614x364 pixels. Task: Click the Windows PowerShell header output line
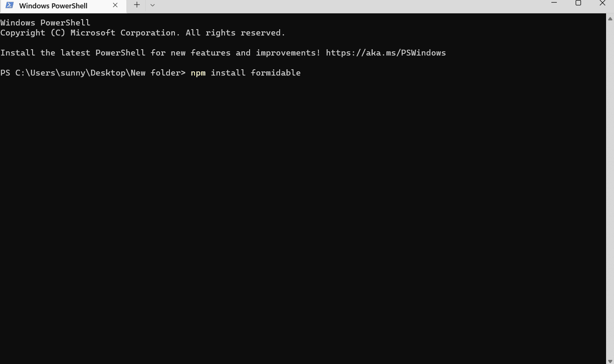pyautogui.click(x=45, y=23)
